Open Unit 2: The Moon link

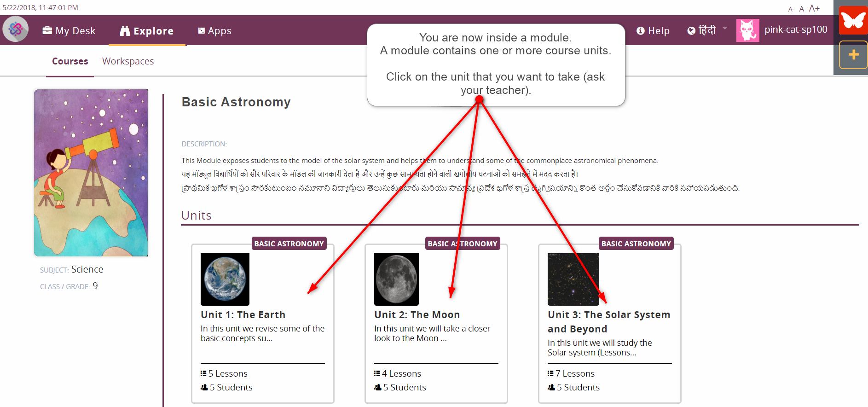point(417,315)
